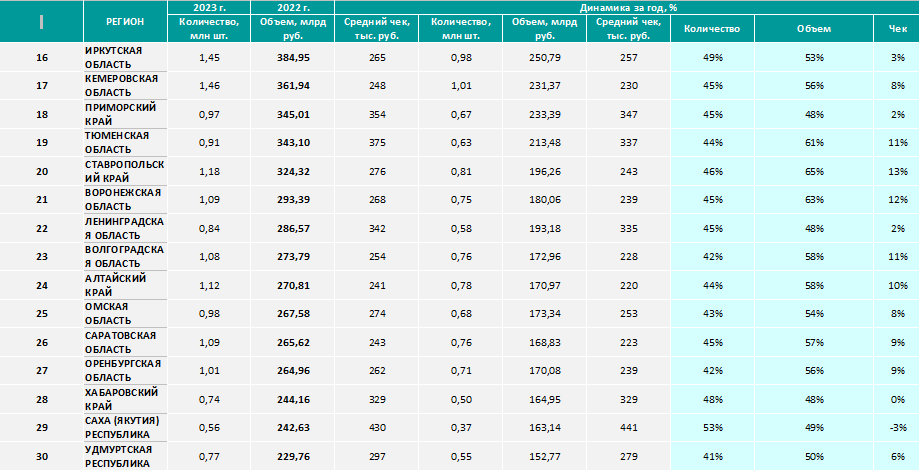Image resolution: width=919 pixels, height=470 pixels.
Task: Select the 'ОМСКАЯ ОБЛАСТЬ' region cell
Action: point(125,313)
